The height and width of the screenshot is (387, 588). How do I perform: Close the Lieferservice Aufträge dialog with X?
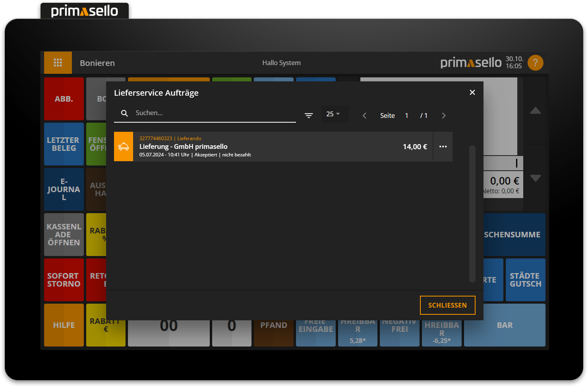(472, 92)
